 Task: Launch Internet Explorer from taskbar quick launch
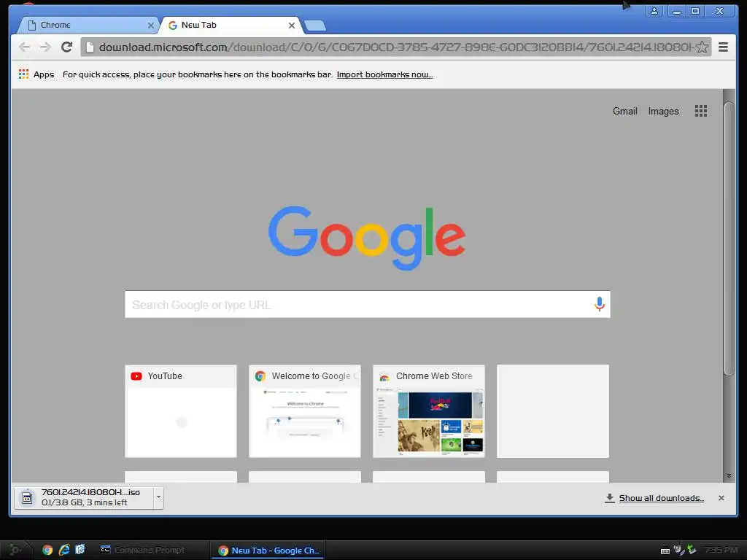[x=64, y=550]
